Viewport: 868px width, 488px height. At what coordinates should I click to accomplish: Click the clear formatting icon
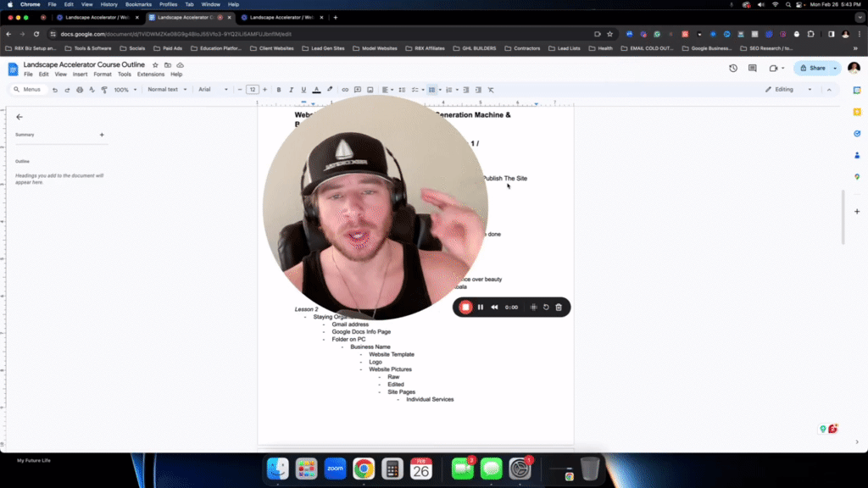pyautogui.click(x=490, y=89)
